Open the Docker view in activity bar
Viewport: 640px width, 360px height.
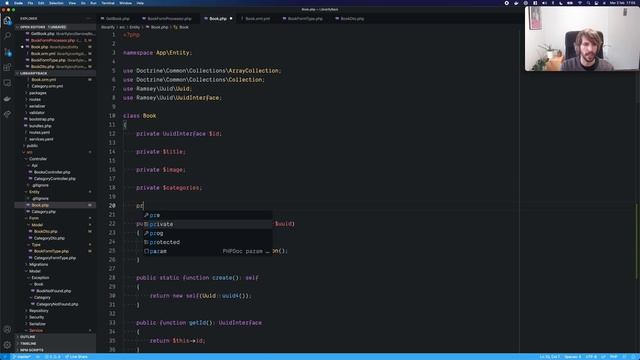[x=7, y=98]
